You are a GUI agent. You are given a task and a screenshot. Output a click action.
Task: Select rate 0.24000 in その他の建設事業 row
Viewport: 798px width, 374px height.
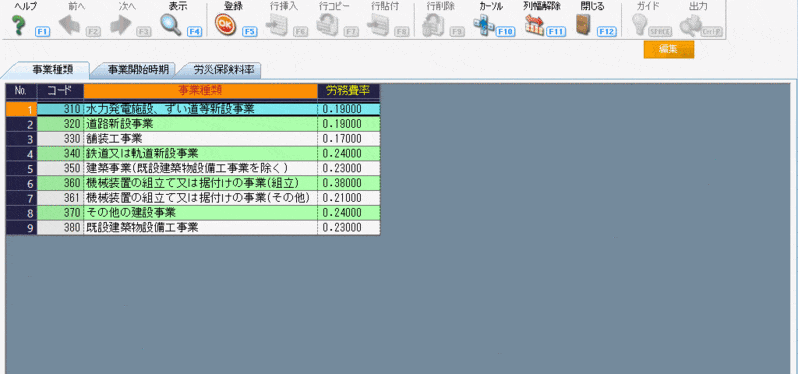[x=349, y=212]
